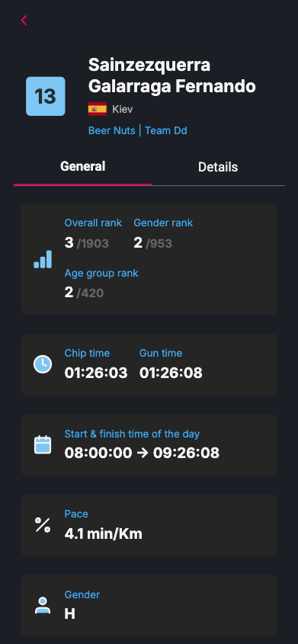Click the start and finish time 08:00:00 → 09:26:08

pyautogui.click(x=142, y=453)
